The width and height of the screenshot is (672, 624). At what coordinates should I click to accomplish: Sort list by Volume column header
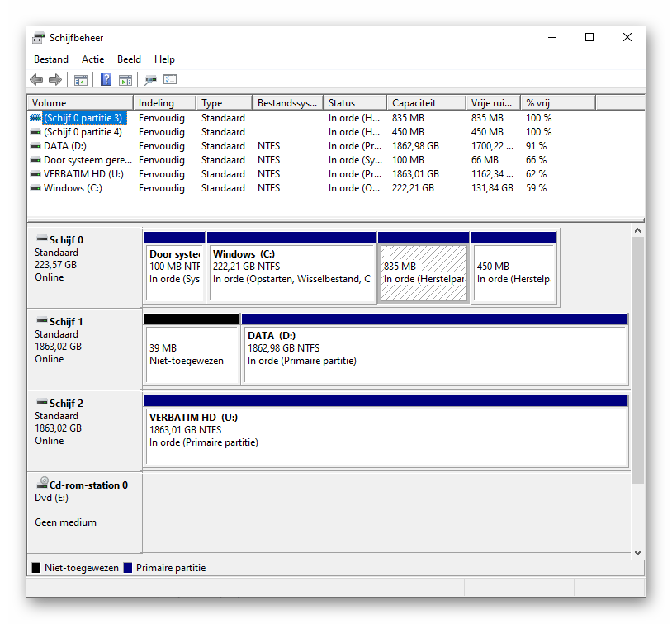click(x=78, y=103)
